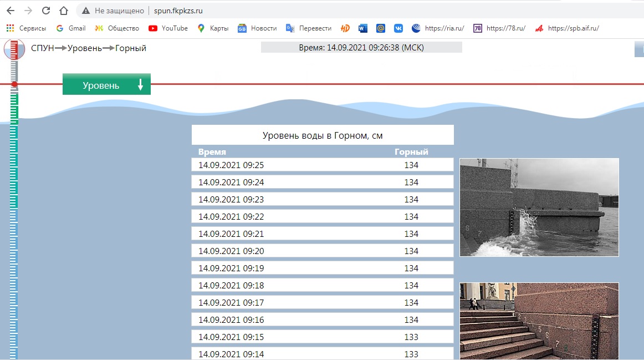
Task: Open the HD bookmark icon
Action: click(x=345, y=28)
